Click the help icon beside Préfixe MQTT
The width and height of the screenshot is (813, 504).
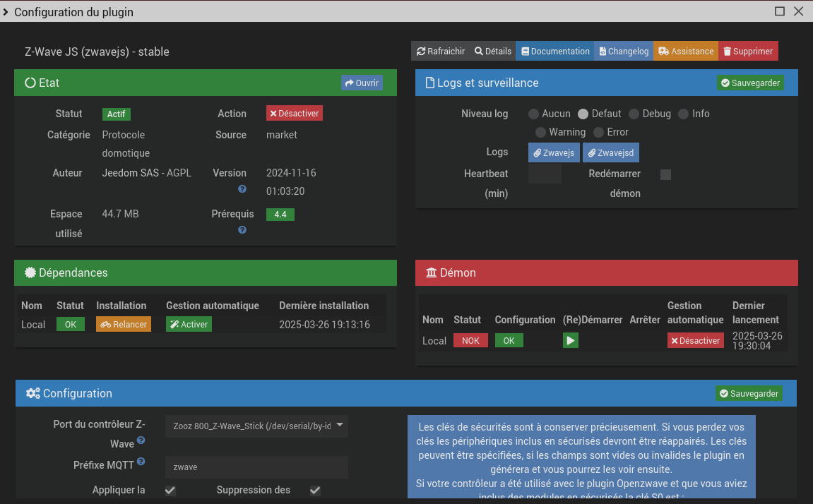point(141,462)
